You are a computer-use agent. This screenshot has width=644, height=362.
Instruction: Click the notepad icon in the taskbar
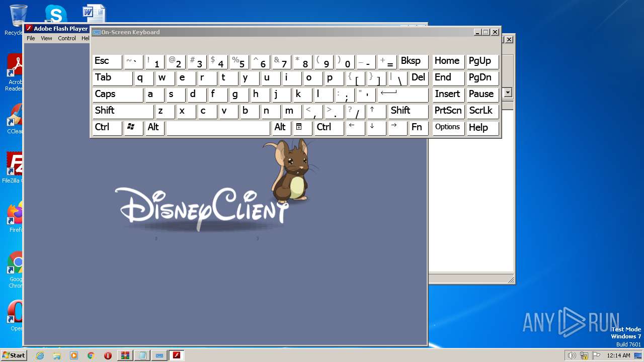point(142,355)
